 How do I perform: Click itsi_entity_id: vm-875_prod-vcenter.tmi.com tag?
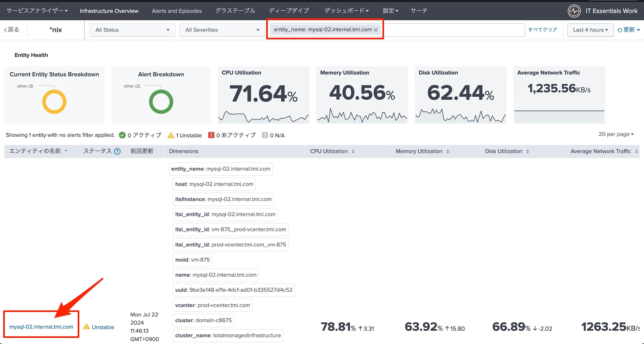pyautogui.click(x=231, y=230)
